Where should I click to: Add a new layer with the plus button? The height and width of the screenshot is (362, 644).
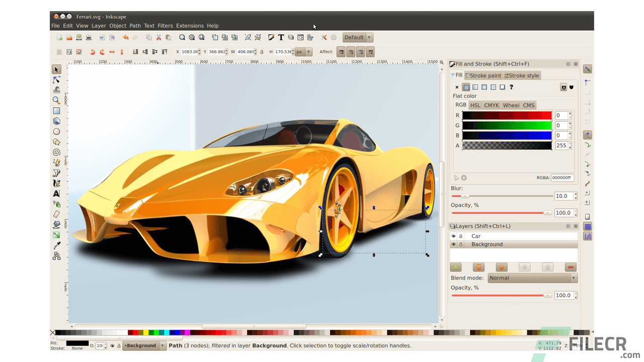click(455, 267)
